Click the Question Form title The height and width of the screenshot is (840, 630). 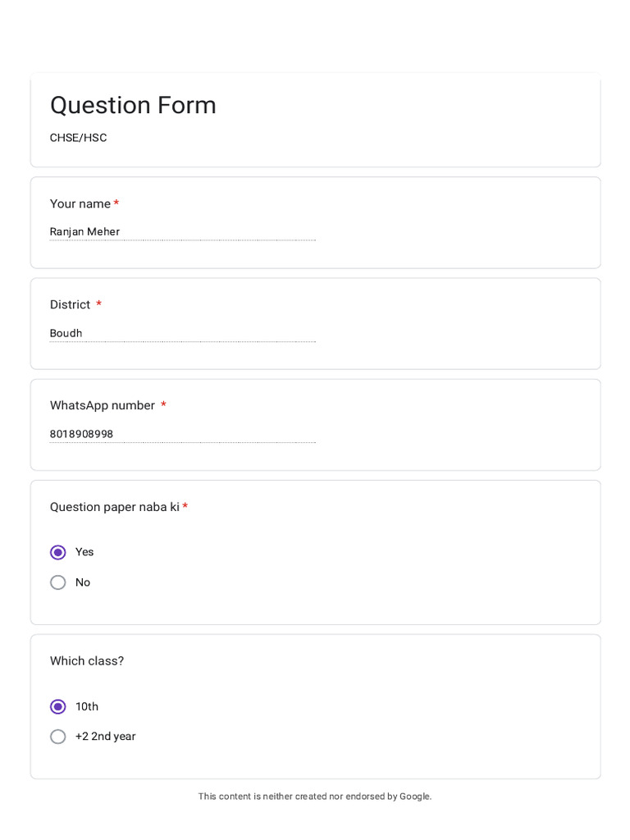(x=133, y=105)
